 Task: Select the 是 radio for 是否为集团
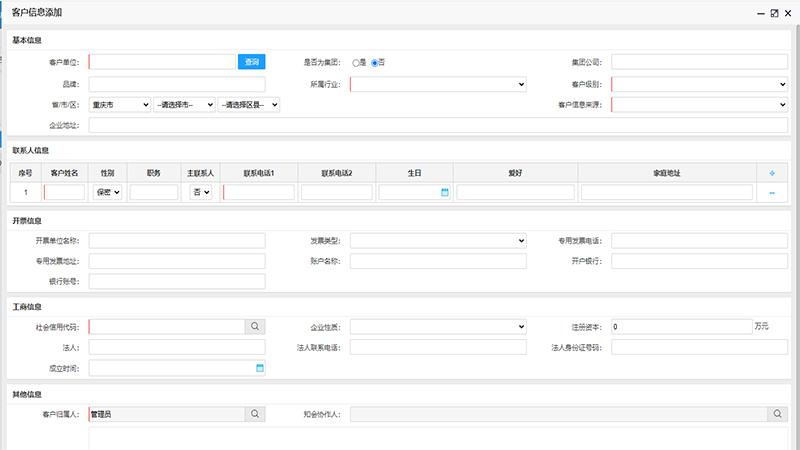(x=356, y=63)
